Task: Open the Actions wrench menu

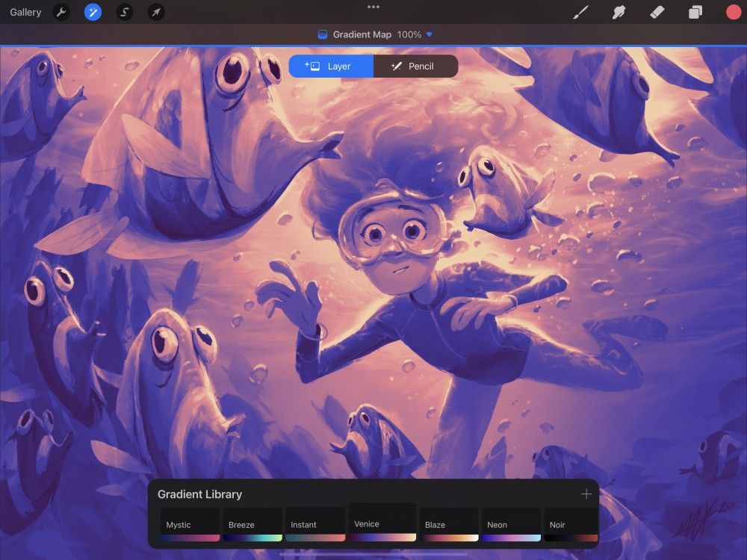Action: coord(61,12)
